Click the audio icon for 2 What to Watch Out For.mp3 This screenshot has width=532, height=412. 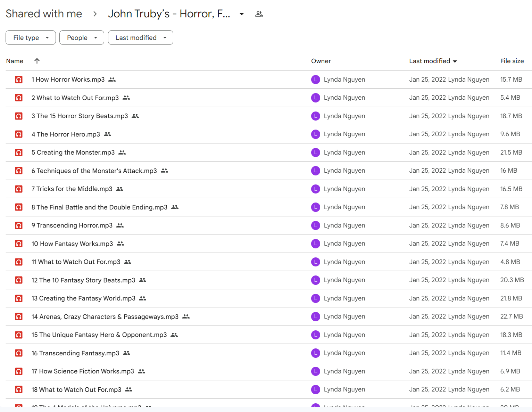(19, 98)
